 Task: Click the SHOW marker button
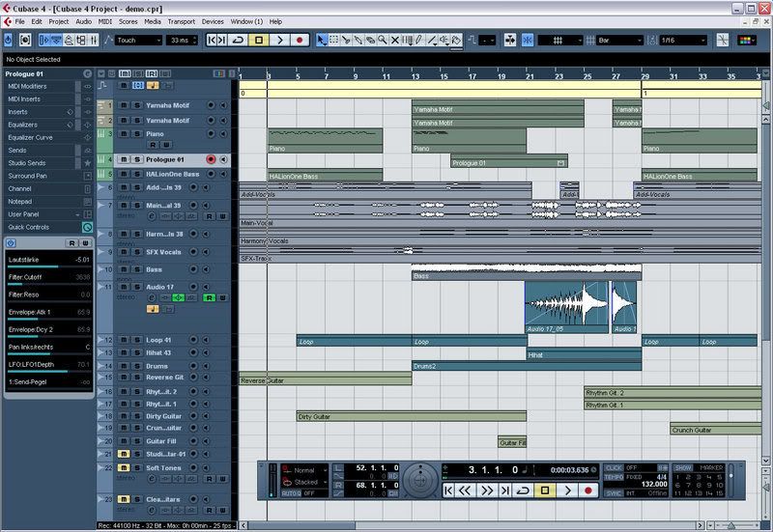pos(683,467)
